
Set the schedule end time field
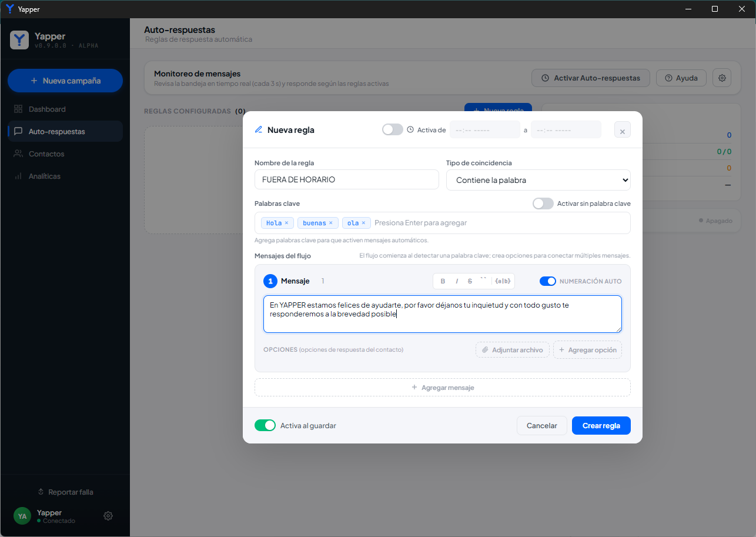[566, 129]
